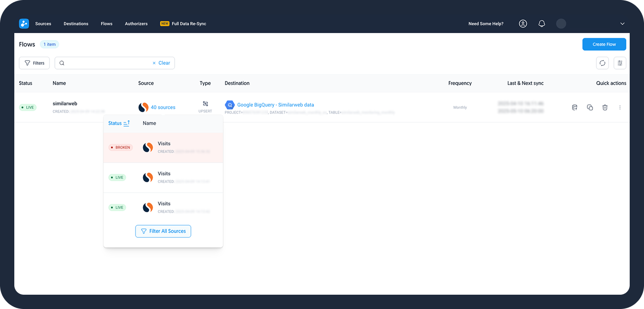644x309 pixels.
Task: Click the LIVE badge of similarweb flow
Action: pyautogui.click(x=28, y=107)
